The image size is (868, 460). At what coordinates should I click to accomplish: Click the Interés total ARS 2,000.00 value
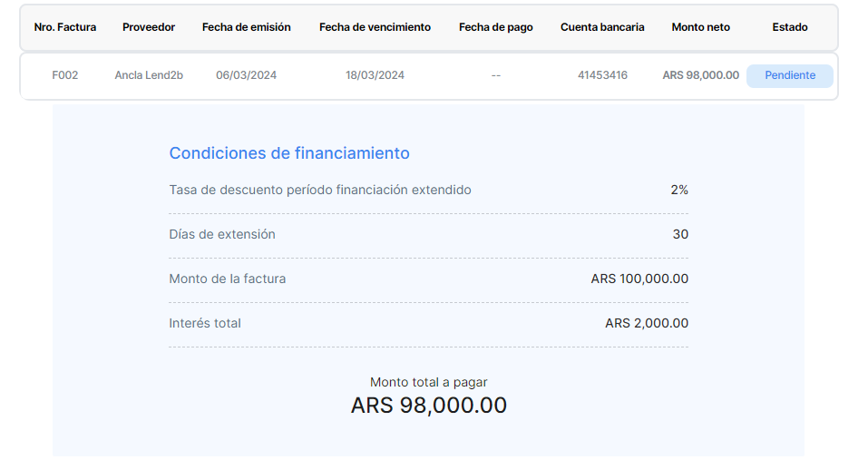[x=647, y=323]
